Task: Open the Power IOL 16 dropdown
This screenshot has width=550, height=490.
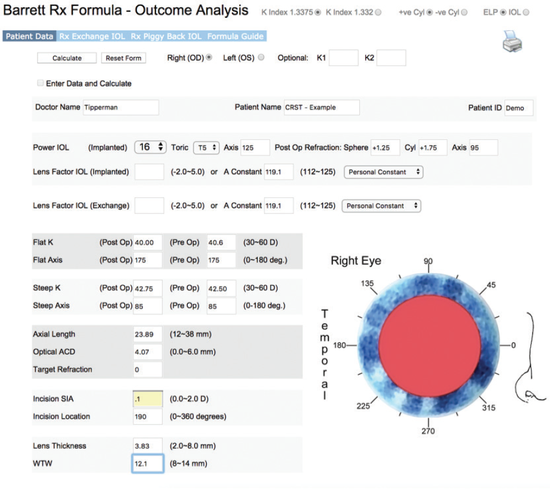Action: tap(150, 147)
